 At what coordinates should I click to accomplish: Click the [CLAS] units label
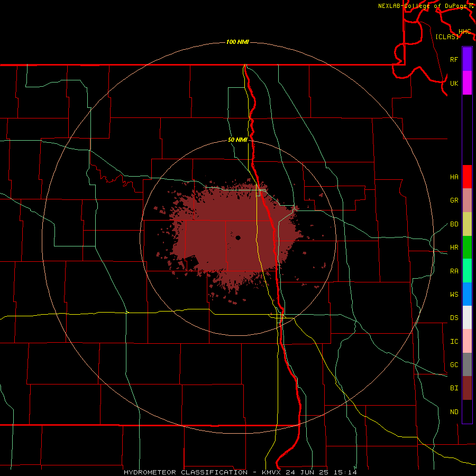coord(447,36)
